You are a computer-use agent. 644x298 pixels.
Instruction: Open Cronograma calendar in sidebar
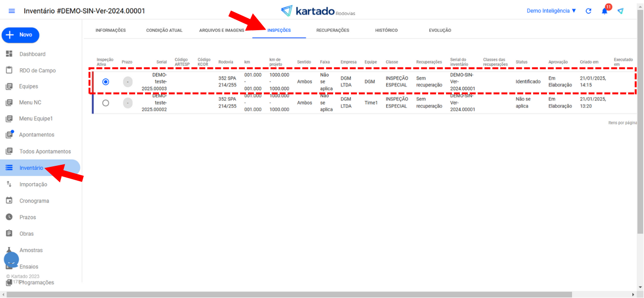(34, 201)
